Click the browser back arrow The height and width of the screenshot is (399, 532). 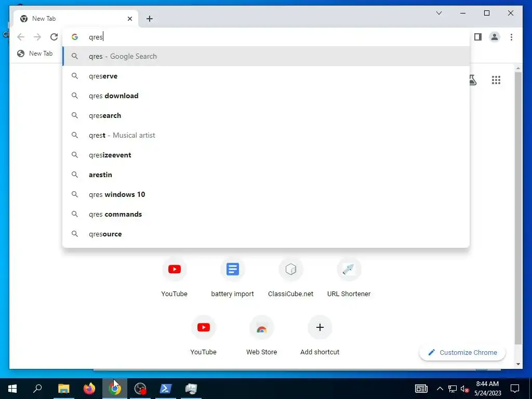21,37
